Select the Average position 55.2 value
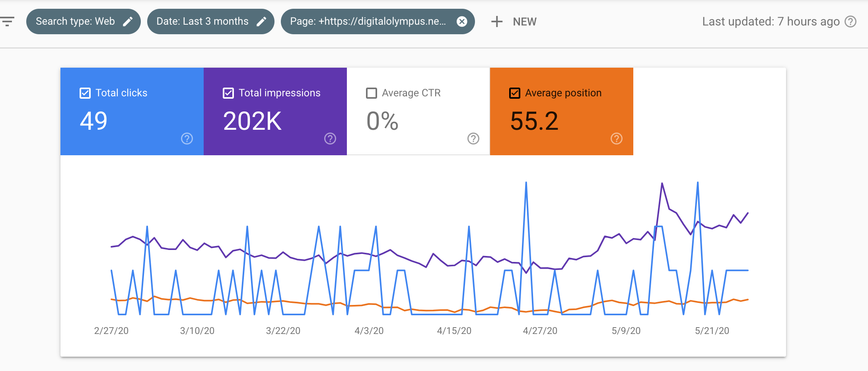The width and height of the screenshot is (868, 371). click(x=534, y=121)
